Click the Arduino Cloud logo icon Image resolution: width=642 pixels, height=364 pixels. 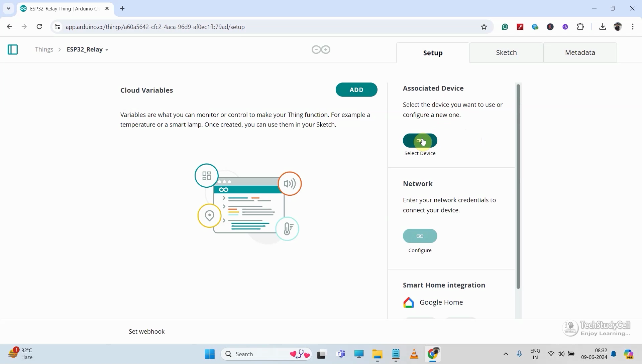coord(321,49)
